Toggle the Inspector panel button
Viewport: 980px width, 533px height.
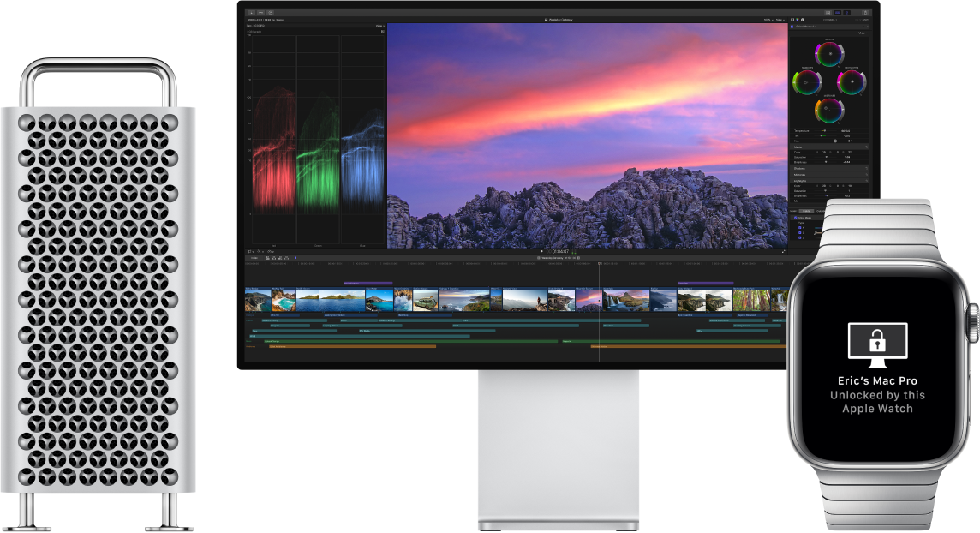coord(847,13)
